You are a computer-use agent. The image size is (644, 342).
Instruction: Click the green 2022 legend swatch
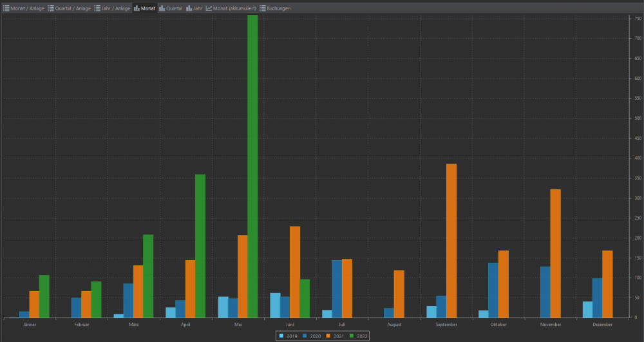tap(352, 336)
